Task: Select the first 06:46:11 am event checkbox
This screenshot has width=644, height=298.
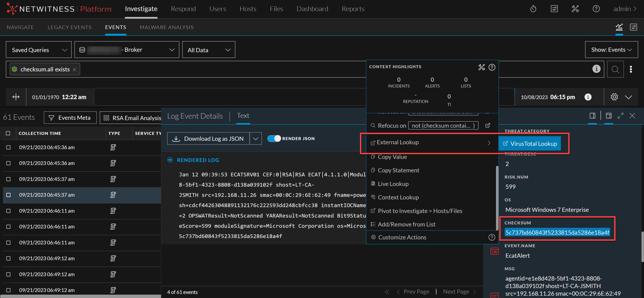Action: [8, 211]
